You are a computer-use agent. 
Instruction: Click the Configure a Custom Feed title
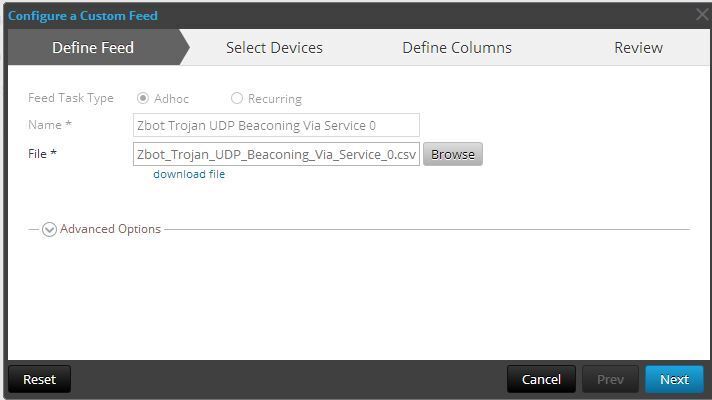coord(83,15)
